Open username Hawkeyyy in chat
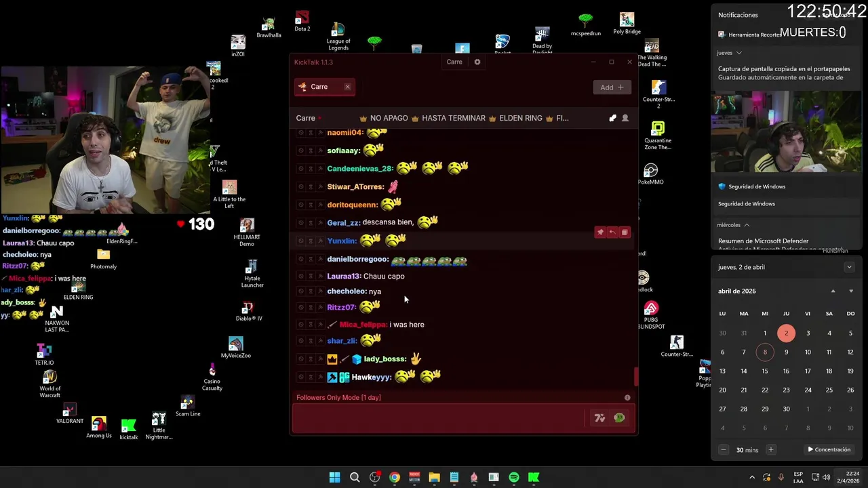The image size is (868, 488). (x=372, y=378)
